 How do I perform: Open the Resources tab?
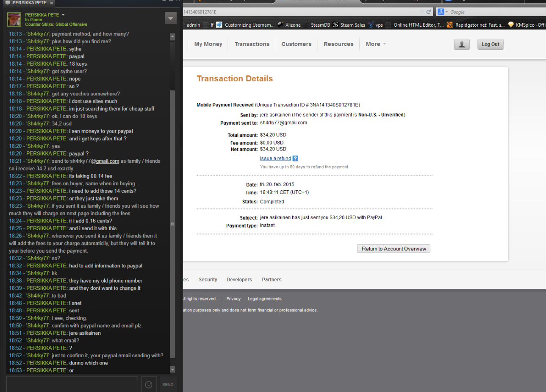[x=338, y=44]
